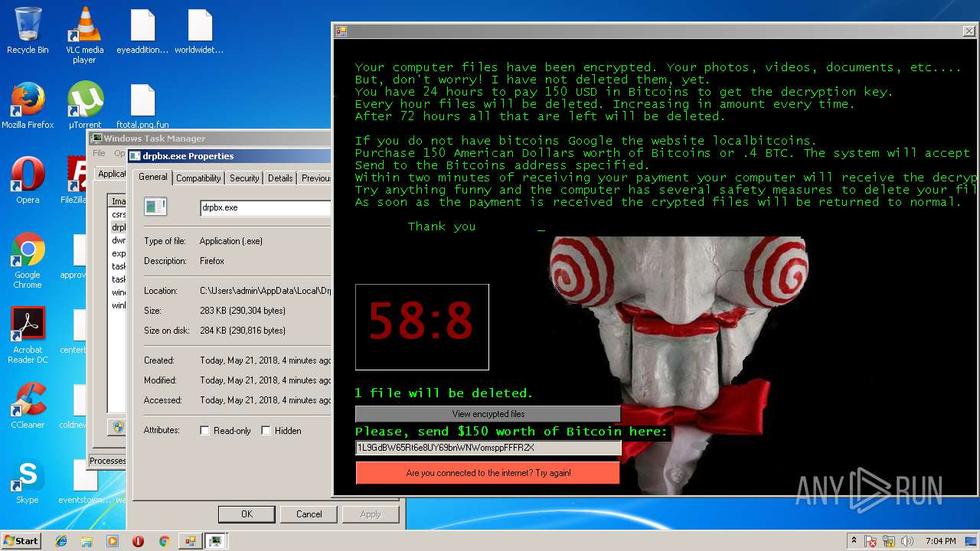
Task: Open the Recycle Bin desktop icon
Action: coord(28,31)
